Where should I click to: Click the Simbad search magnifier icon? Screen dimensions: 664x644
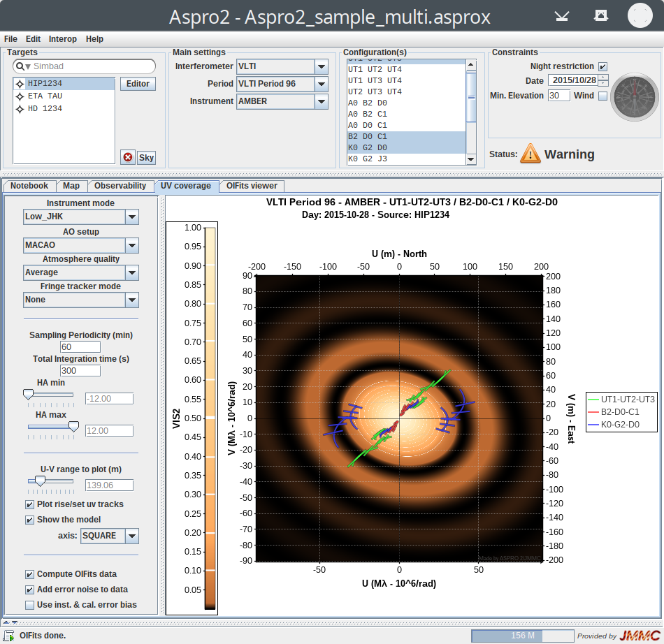tap(20, 66)
